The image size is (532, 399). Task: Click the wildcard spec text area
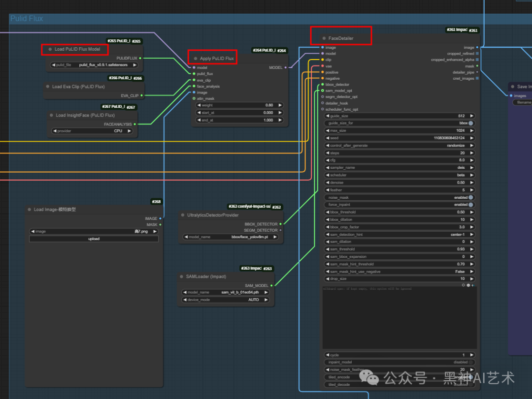pyautogui.click(x=399, y=317)
